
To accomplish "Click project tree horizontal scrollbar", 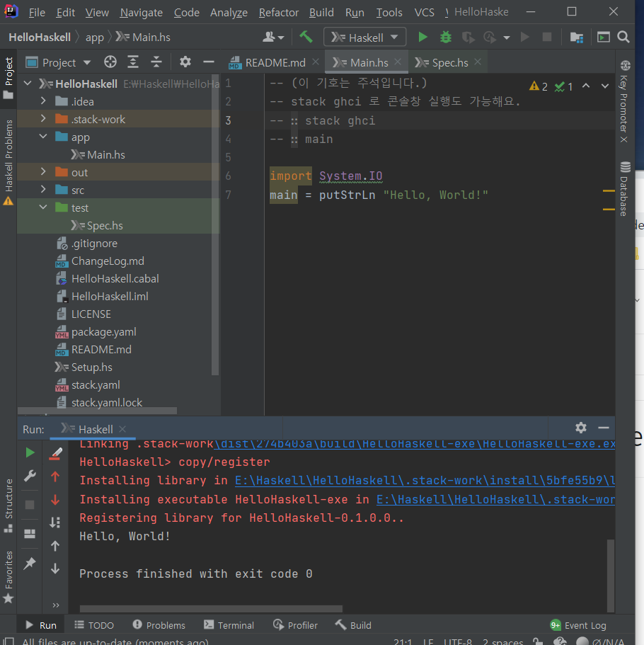I will coord(98,411).
